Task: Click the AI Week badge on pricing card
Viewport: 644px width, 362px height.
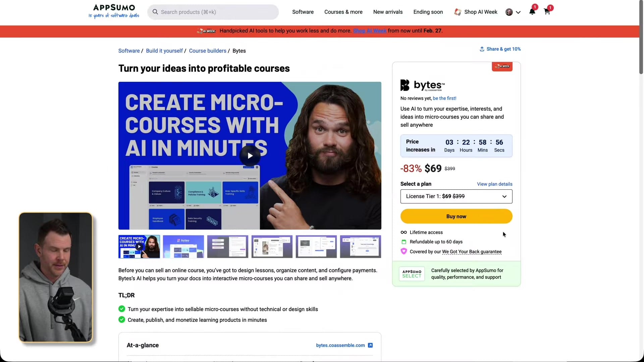Action: coord(502,66)
